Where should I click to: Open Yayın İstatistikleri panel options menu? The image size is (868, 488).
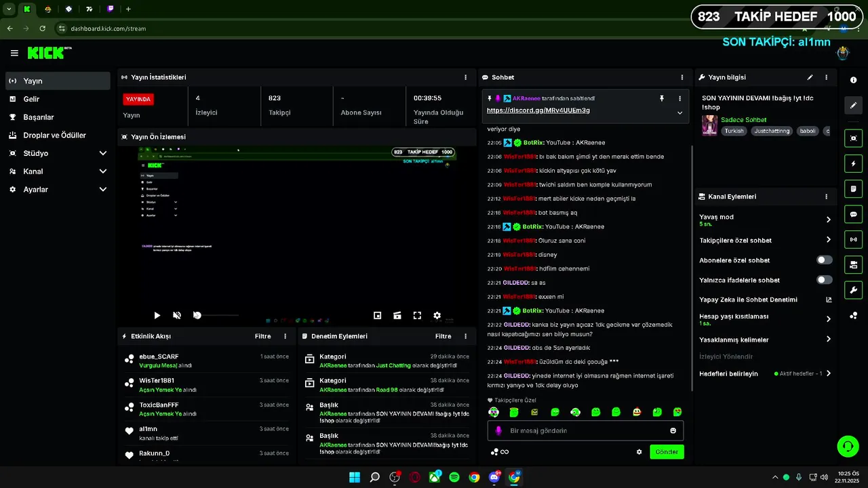coord(465,77)
